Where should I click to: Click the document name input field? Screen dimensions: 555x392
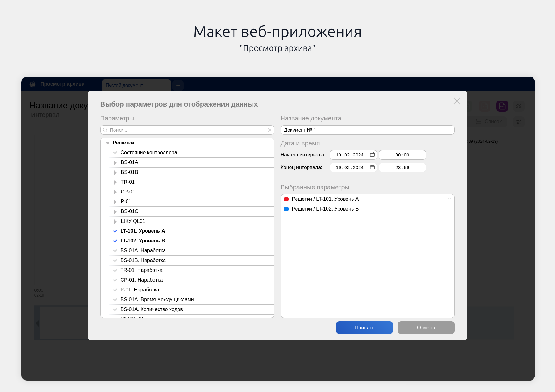click(x=367, y=130)
